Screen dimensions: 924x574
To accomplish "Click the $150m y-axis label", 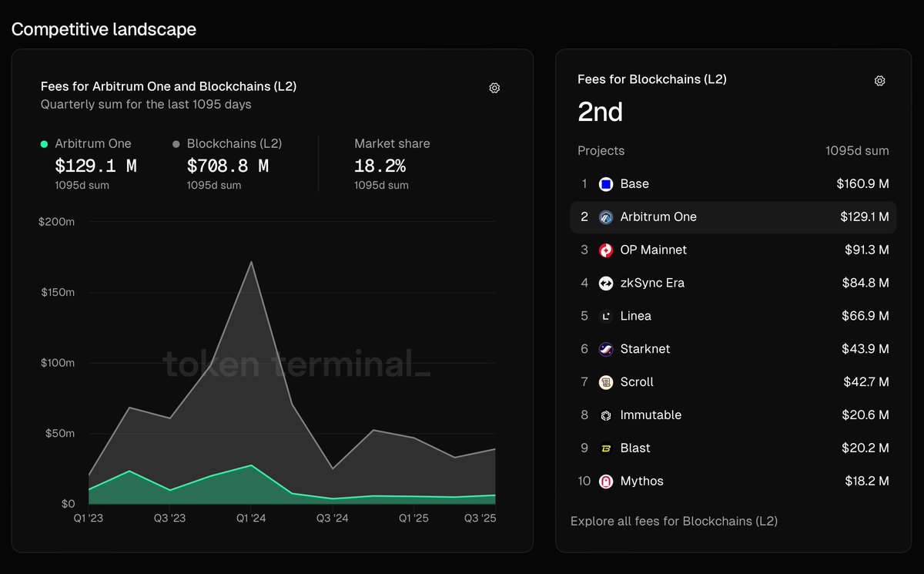I will pos(58,293).
